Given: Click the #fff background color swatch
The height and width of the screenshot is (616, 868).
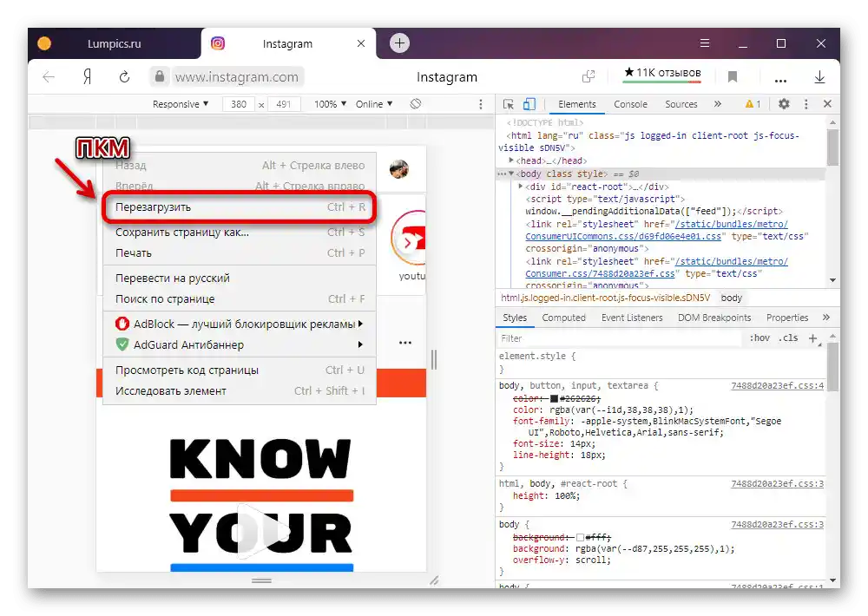Looking at the screenshot, I should (x=580, y=537).
